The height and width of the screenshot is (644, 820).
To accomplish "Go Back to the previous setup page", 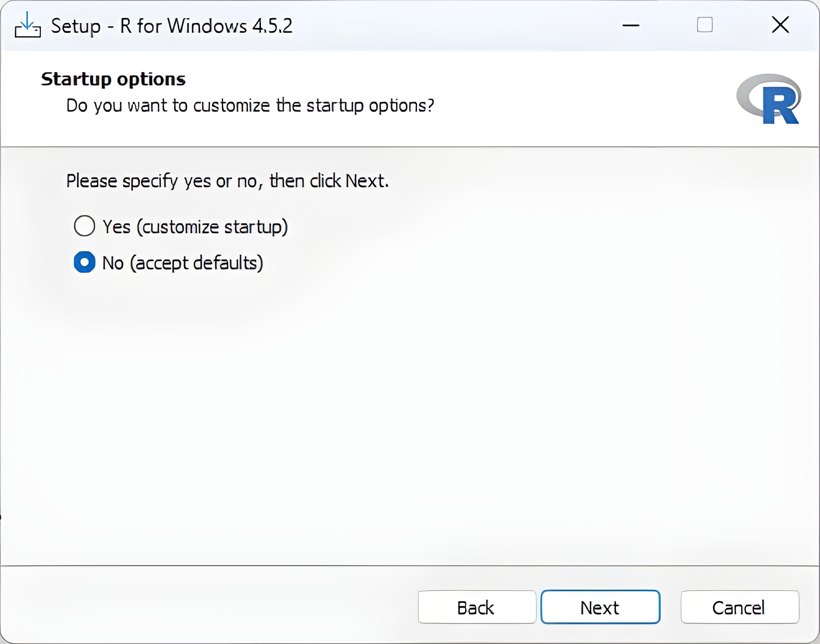I will click(x=477, y=607).
